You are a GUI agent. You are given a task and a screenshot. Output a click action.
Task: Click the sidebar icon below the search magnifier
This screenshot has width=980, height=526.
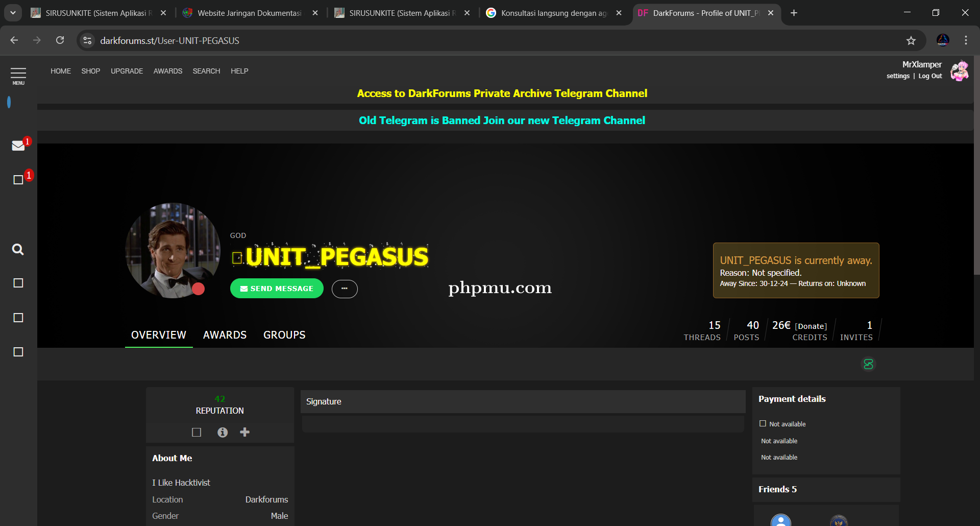[18, 283]
